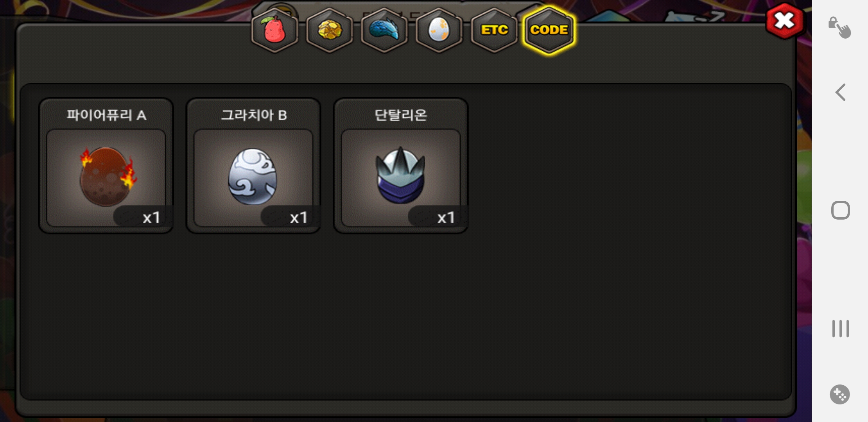The image size is (868, 422).
Task: Open the red fruit food tab
Action: [275, 30]
